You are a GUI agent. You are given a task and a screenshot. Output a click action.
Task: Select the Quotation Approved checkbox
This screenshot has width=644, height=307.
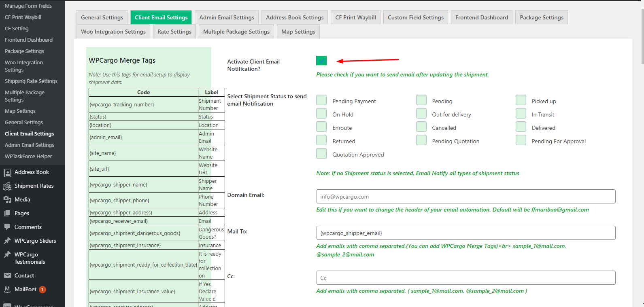(321, 154)
